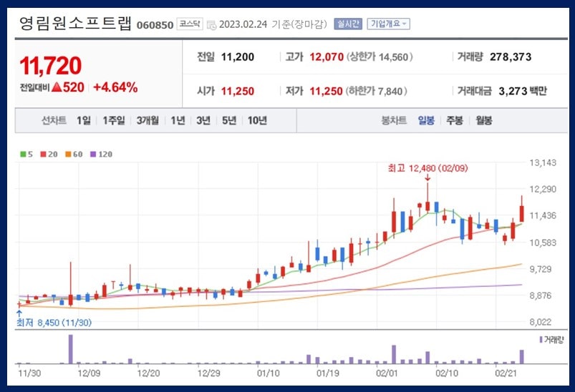Click the 하한가 7,840 text
The image size is (575, 392).
click(376, 91)
